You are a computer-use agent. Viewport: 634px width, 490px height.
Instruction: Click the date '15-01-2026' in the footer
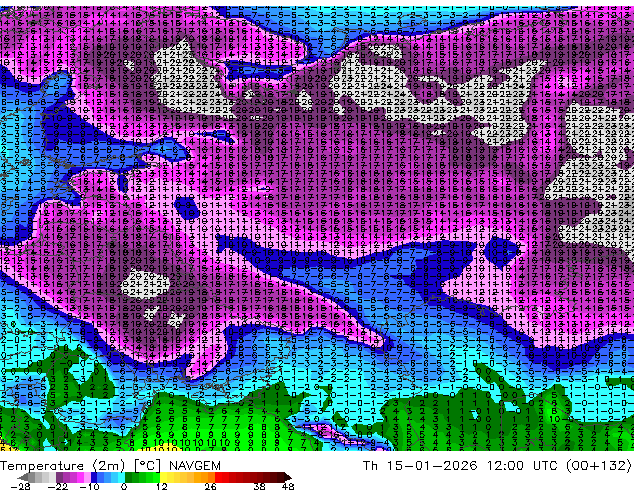pyautogui.click(x=432, y=465)
